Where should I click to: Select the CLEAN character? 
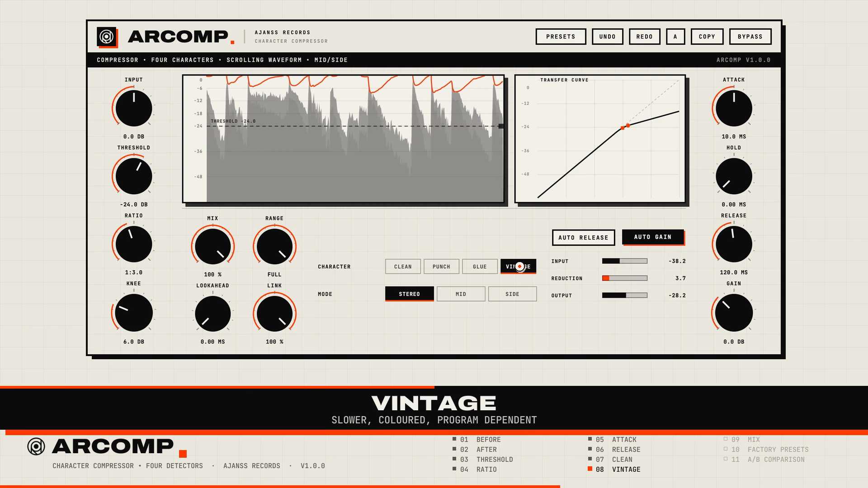403,267
